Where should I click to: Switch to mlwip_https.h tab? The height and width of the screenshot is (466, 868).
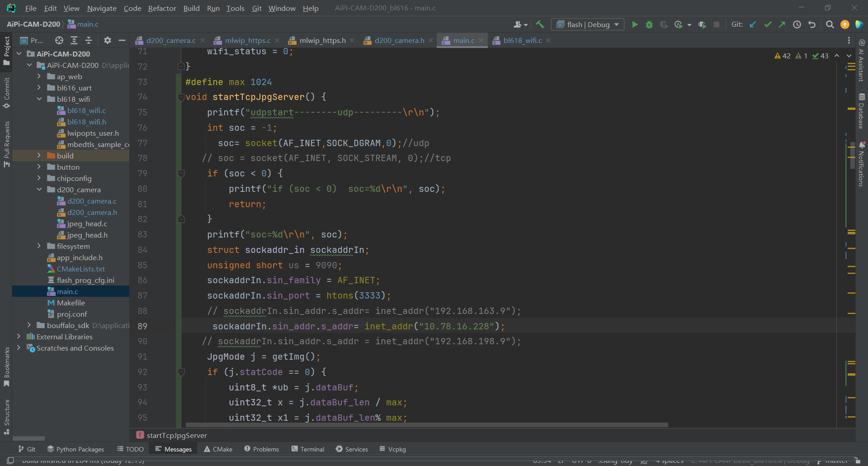point(322,40)
